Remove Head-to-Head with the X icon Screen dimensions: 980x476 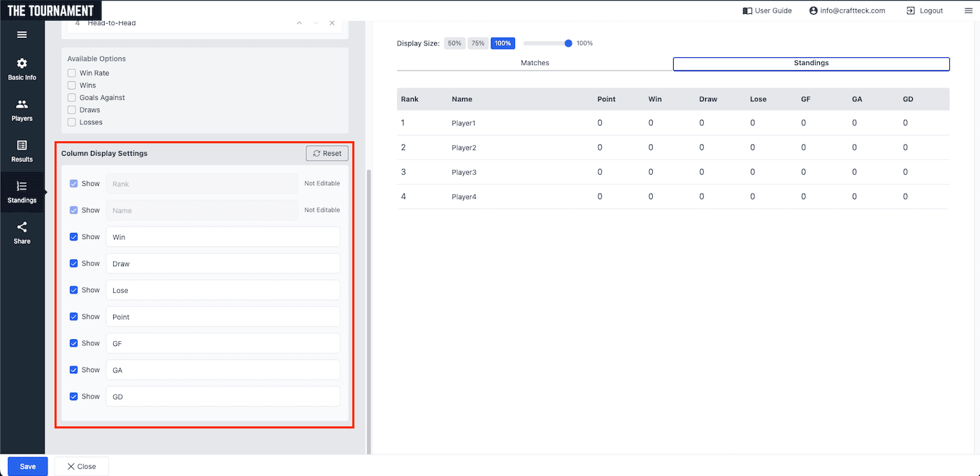(x=332, y=23)
